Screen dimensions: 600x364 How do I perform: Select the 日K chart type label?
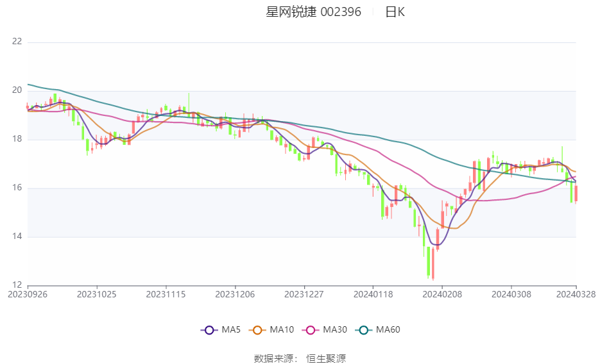tap(395, 12)
